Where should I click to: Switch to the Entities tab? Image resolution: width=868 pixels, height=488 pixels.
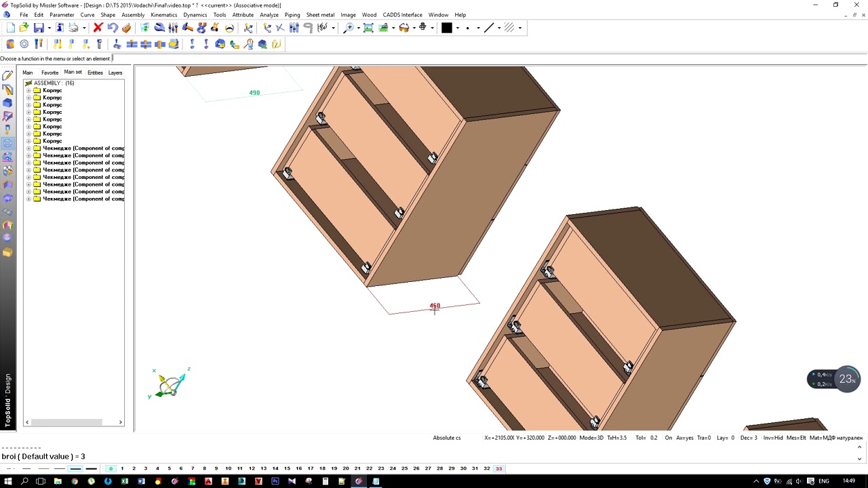[x=95, y=73]
